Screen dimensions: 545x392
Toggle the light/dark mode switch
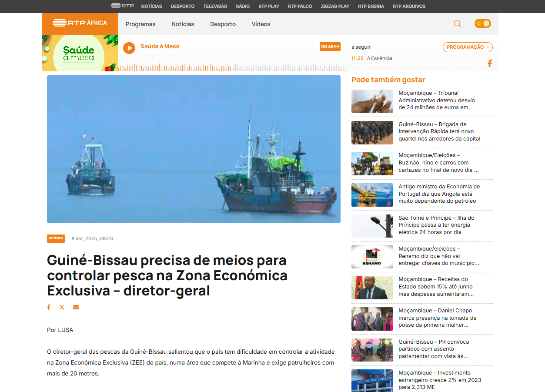tap(482, 24)
